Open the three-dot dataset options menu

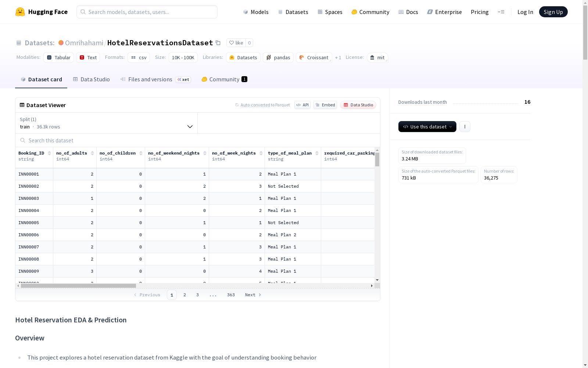tap(465, 127)
